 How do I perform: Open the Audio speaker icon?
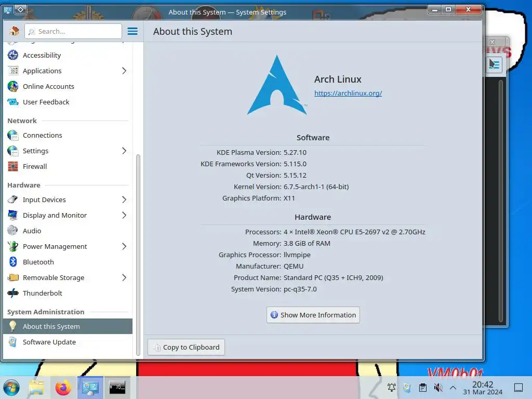13,231
